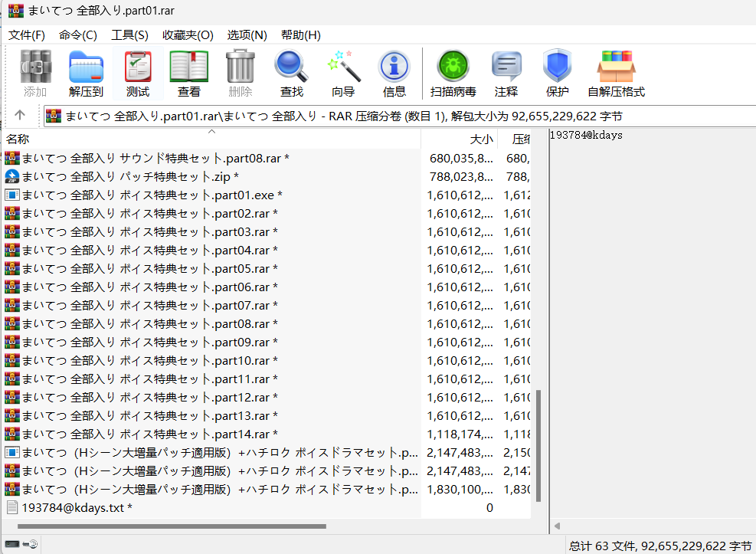The image size is (756, 554).
Task: Sort by the Name (名称) column header
Action: 18,139
